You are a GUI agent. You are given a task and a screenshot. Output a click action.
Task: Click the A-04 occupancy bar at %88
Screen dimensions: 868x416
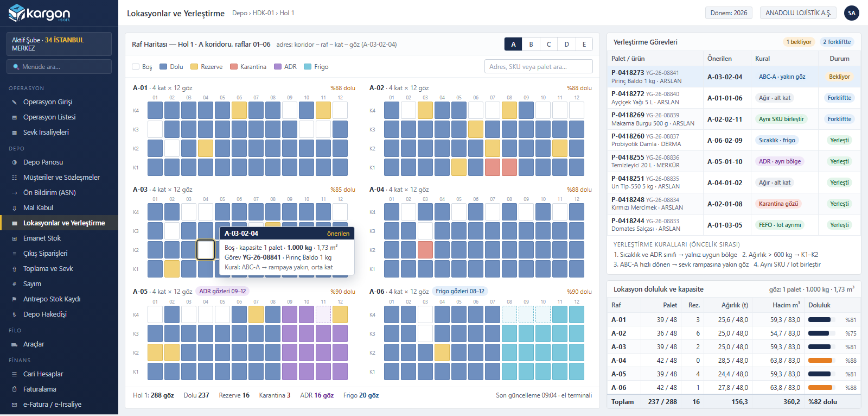820,361
